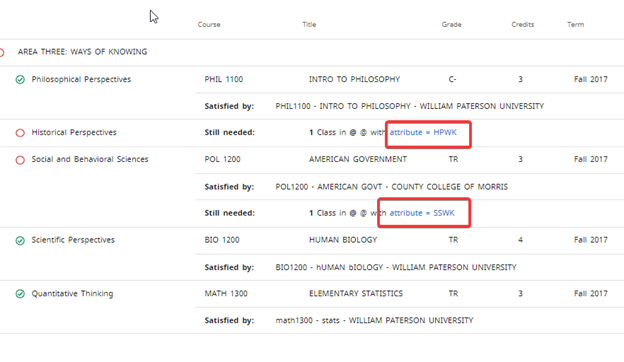Screen dimensions: 624x362
Task: Select the BIO 1200 course code
Action: (222, 240)
